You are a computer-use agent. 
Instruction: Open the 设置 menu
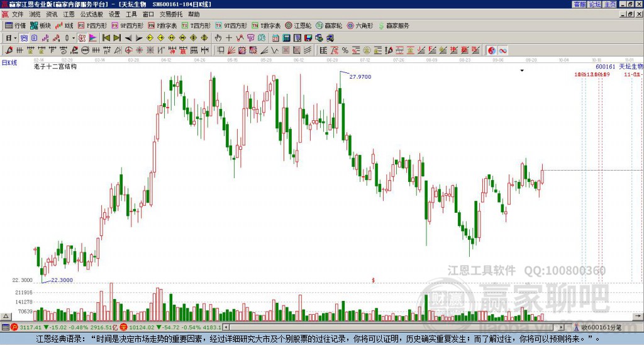[114, 14]
